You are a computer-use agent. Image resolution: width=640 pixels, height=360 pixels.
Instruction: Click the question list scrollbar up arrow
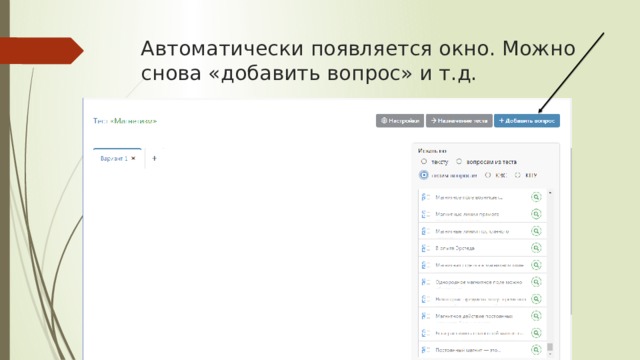[550, 192]
